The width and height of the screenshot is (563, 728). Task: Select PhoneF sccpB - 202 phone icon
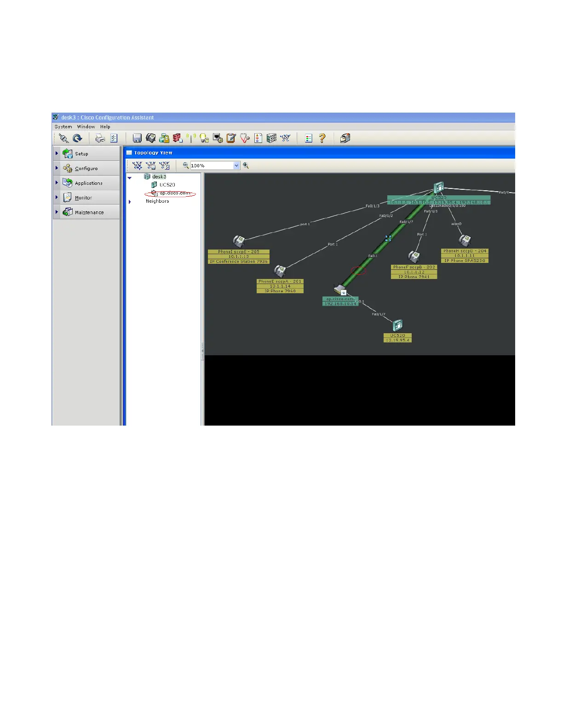[x=414, y=257]
